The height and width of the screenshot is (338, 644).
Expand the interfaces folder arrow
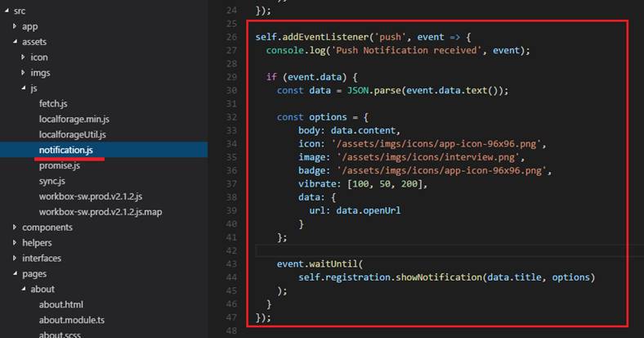coord(15,258)
